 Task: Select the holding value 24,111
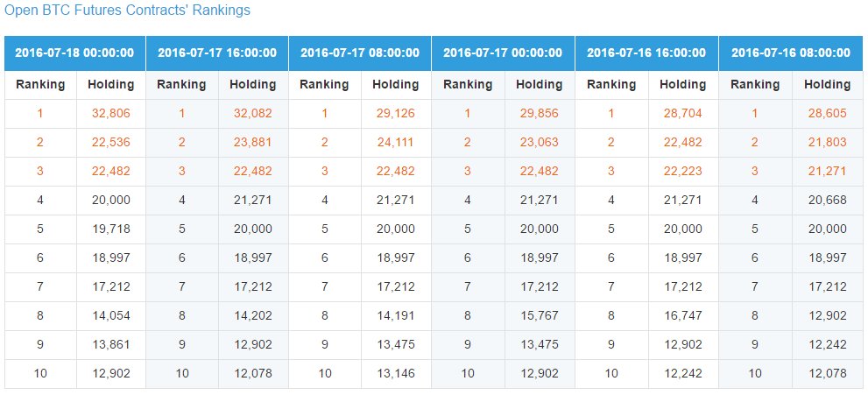click(395, 143)
